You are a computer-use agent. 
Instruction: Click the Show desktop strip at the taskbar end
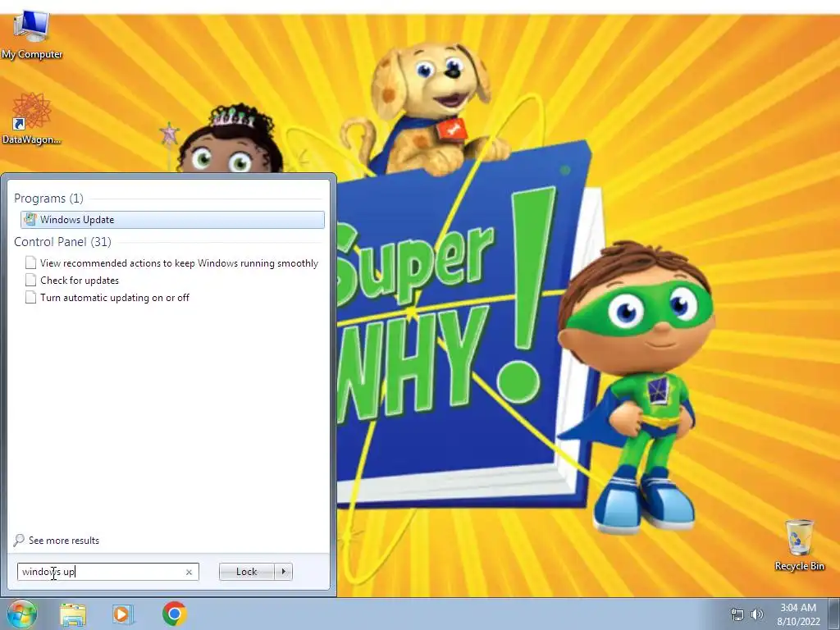[836, 614]
